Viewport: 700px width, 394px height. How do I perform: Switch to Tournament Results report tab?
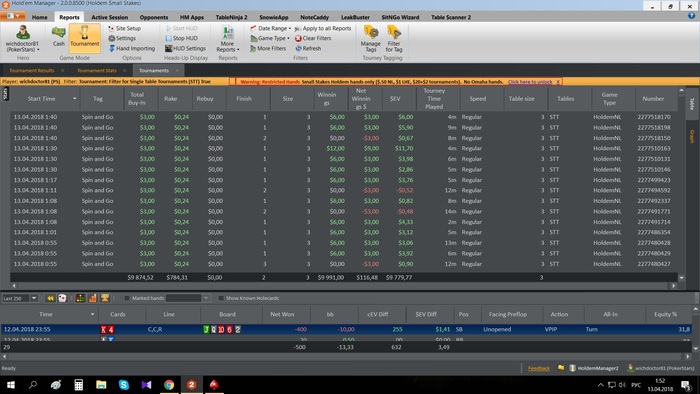pos(32,71)
